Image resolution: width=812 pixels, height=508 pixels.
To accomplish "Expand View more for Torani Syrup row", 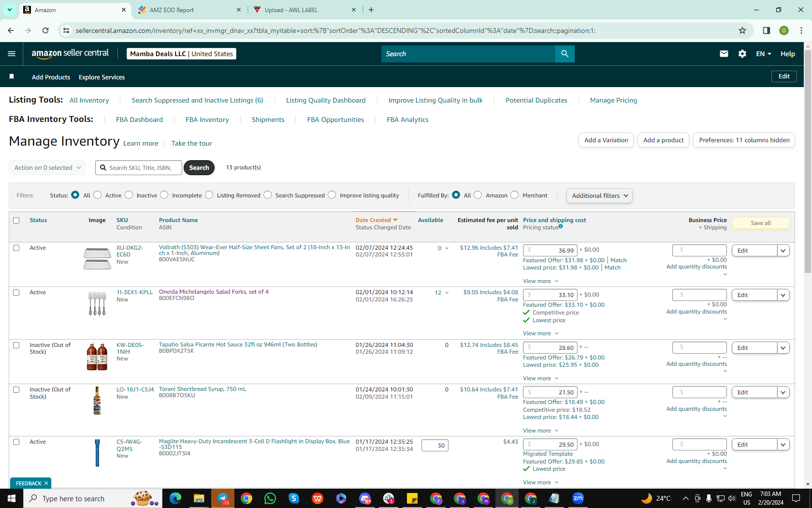I will coord(540,431).
